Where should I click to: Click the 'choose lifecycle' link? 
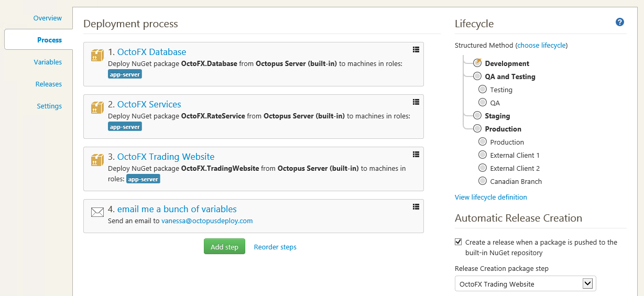point(542,46)
